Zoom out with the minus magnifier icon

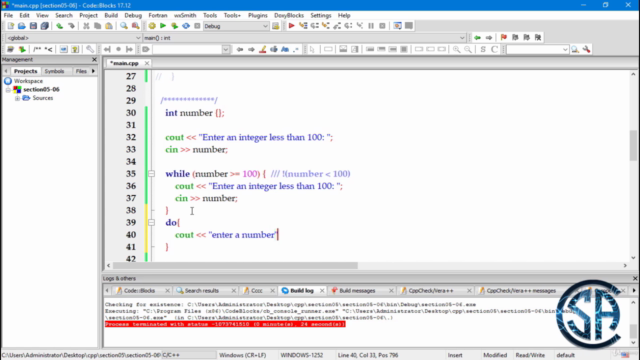(x=468, y=49)
